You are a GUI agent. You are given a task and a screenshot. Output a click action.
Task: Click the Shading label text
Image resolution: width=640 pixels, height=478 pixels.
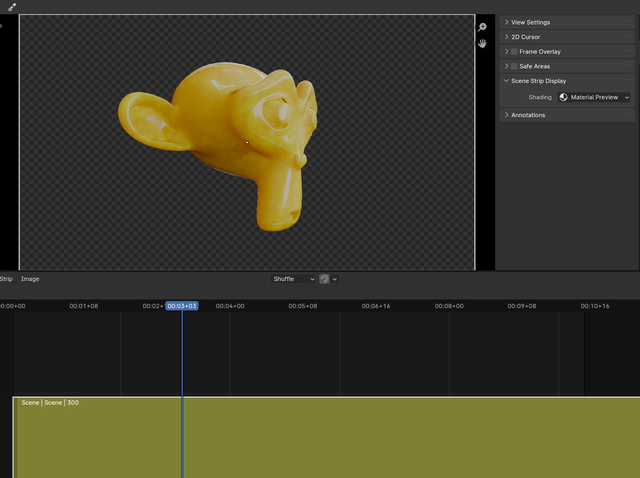[x=540, y=97]
